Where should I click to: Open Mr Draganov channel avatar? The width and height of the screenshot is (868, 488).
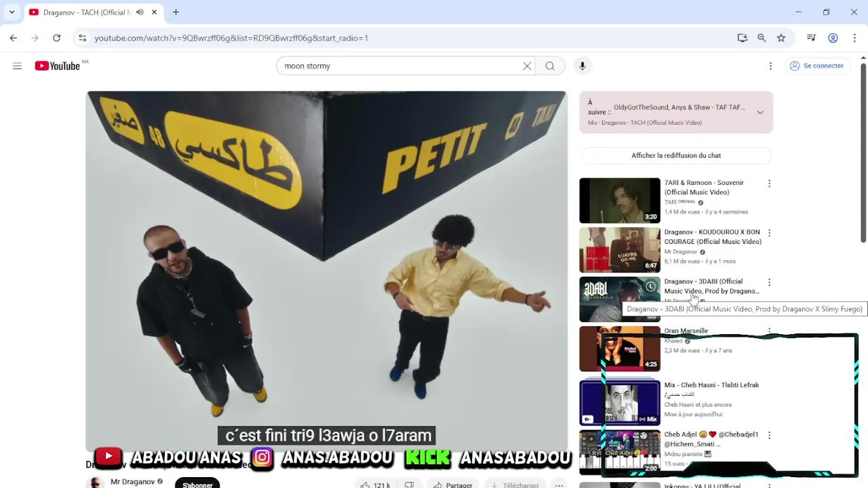96,483
